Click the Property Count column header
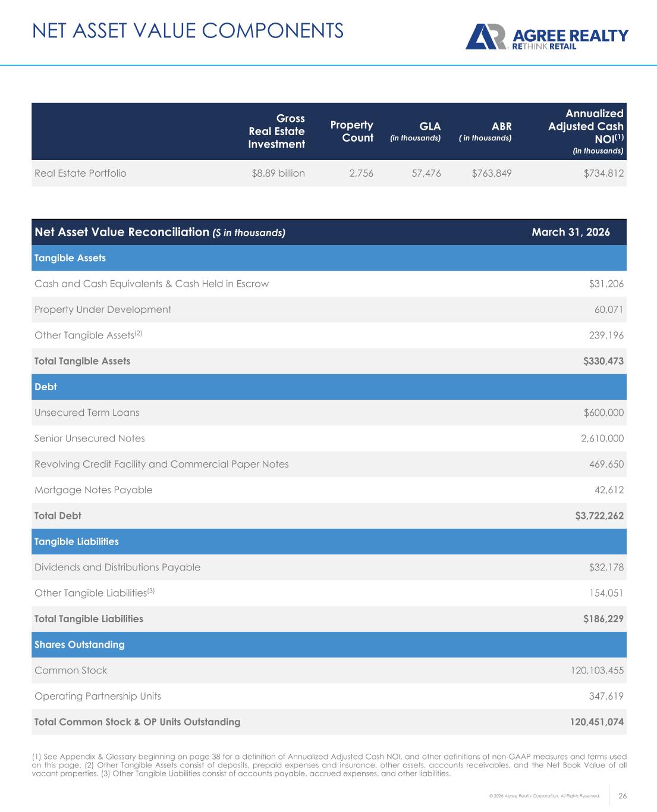 click(x=351, y=131)
